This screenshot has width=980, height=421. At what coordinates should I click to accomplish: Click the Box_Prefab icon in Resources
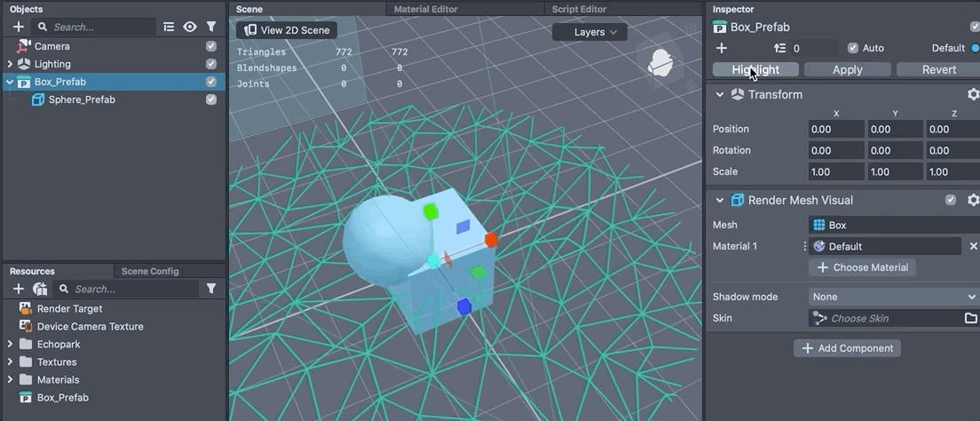point(26,397)
